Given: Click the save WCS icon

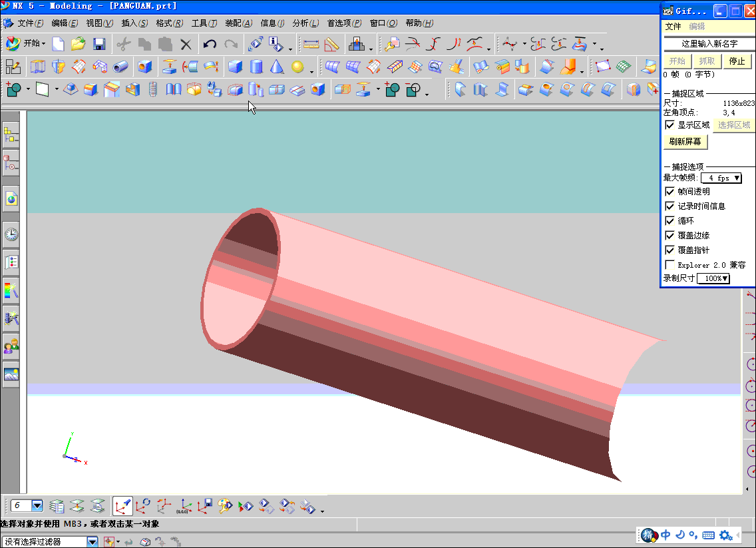Looking at the screenshot, I should coord(204,506).
